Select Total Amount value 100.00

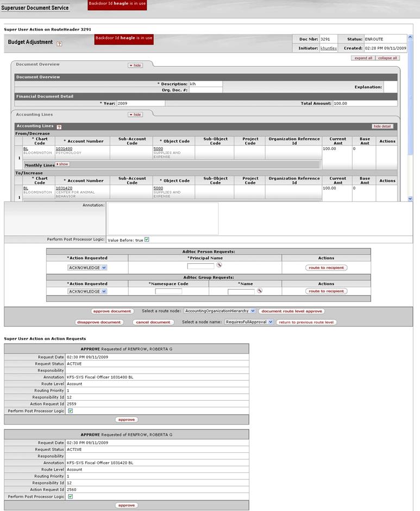pyautogui.click(x=341, y=103)
